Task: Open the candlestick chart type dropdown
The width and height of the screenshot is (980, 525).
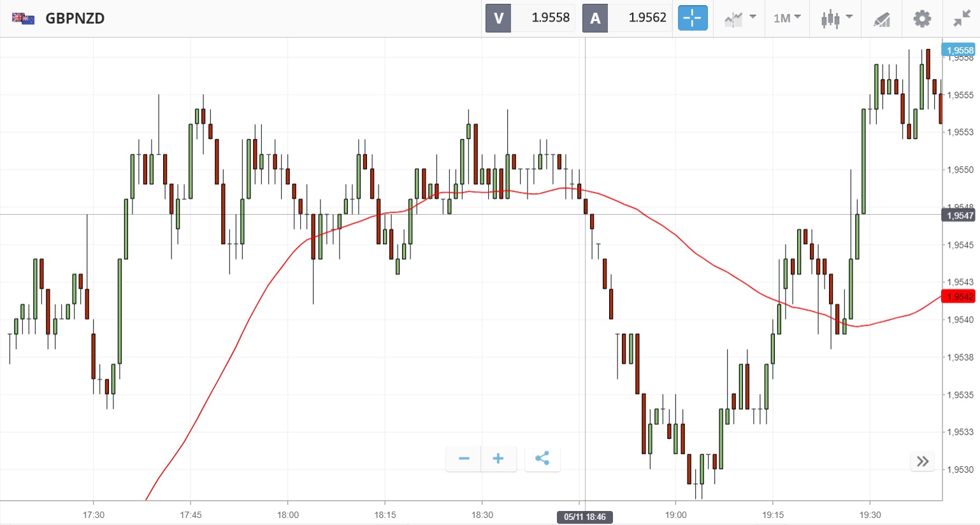Action: [836, 18]
